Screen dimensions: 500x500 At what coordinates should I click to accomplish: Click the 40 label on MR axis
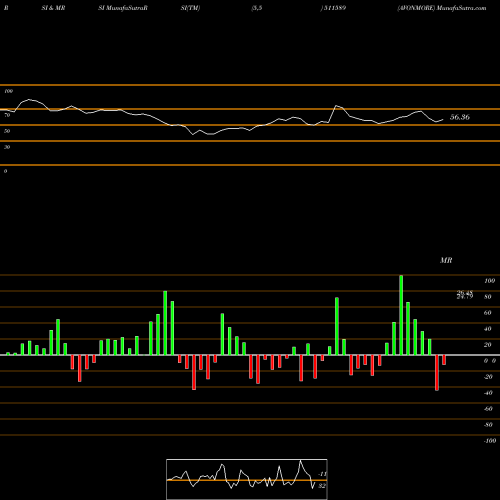point(488,329)
